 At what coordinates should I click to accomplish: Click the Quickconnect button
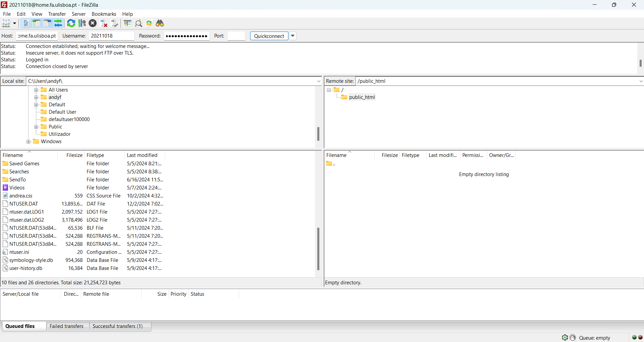coord(269,36)
